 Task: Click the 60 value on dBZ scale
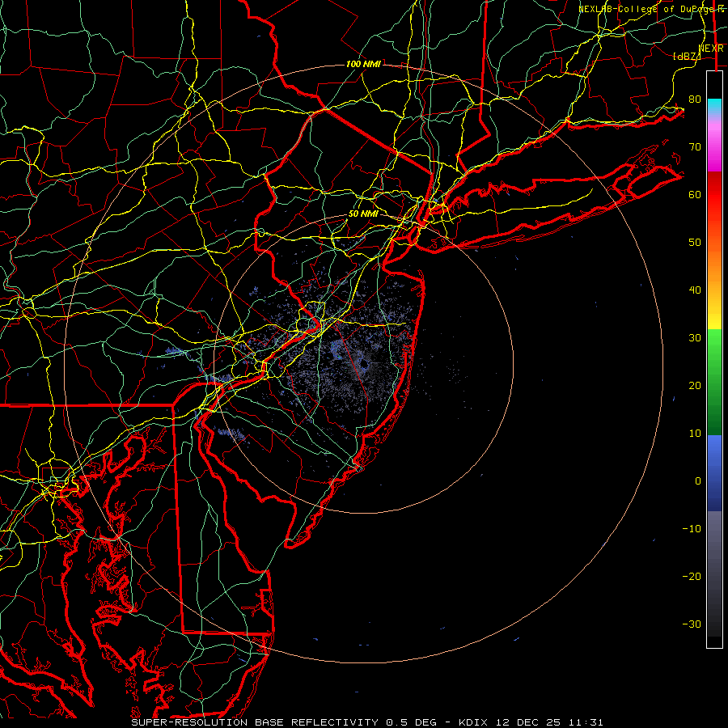[x=695, y=195]
